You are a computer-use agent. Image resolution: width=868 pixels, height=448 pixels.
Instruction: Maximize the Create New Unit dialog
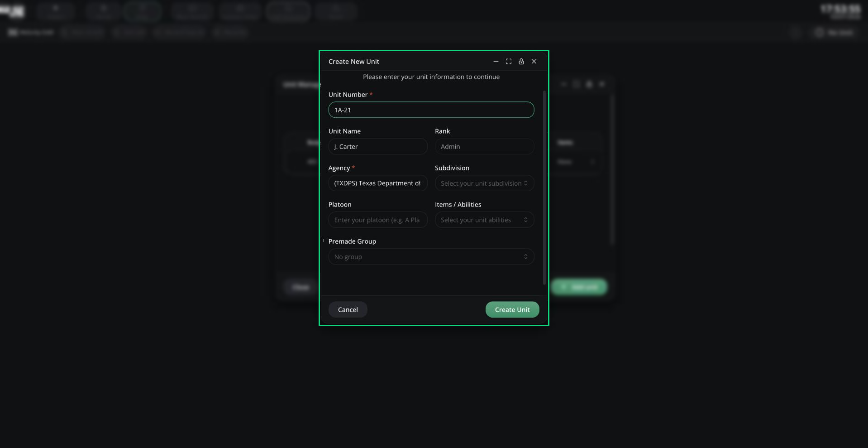pyautogui.click(x=508, y=62)
